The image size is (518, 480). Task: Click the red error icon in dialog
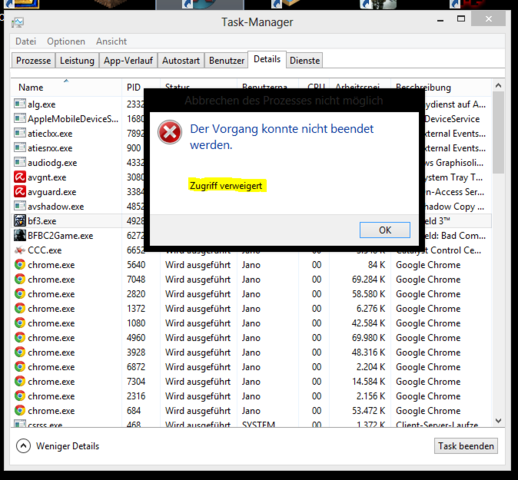(x=170, y=132)
